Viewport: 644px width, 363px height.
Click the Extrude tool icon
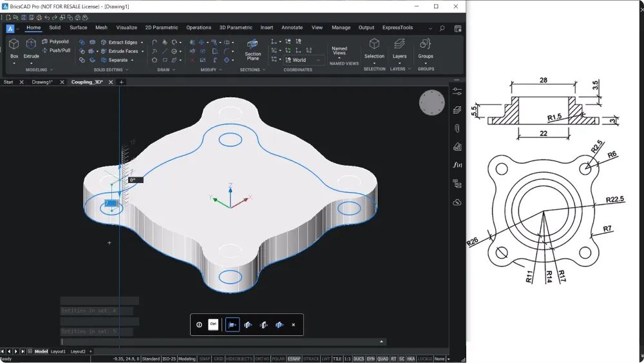pyautogui.click(x=31, y=44)
